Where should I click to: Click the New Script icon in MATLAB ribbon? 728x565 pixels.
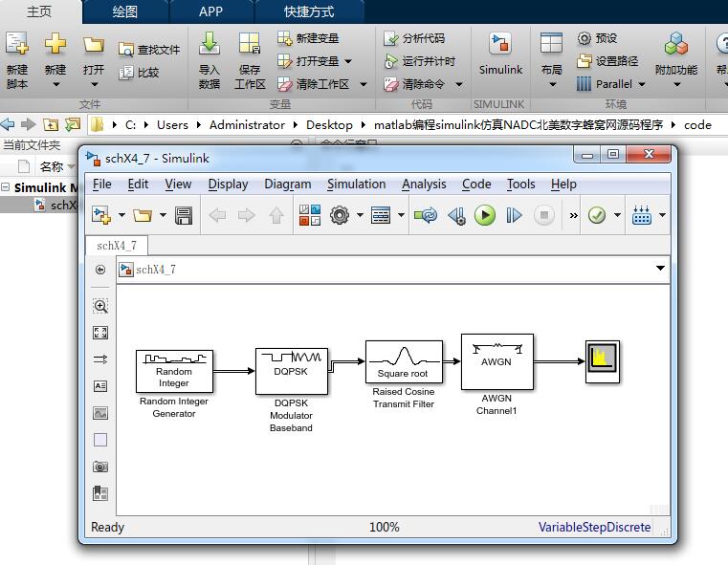[16, 45]
